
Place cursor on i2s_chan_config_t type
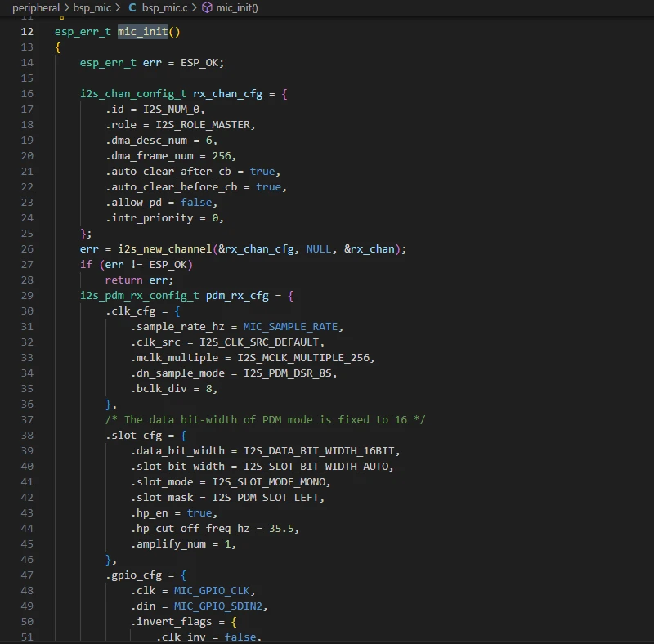tap(132, 94)
